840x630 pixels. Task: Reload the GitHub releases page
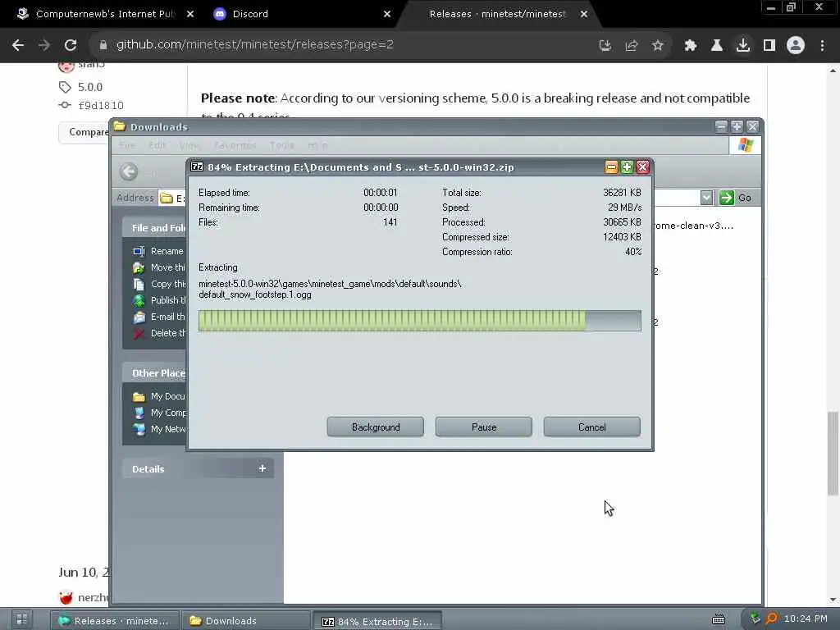[71, 45]
